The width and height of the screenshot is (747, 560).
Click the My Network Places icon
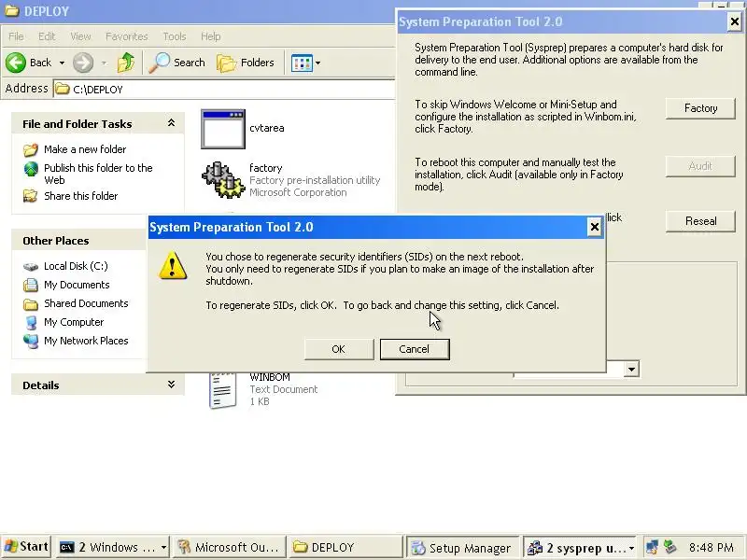pyautogui.click(x=31, y=341)
